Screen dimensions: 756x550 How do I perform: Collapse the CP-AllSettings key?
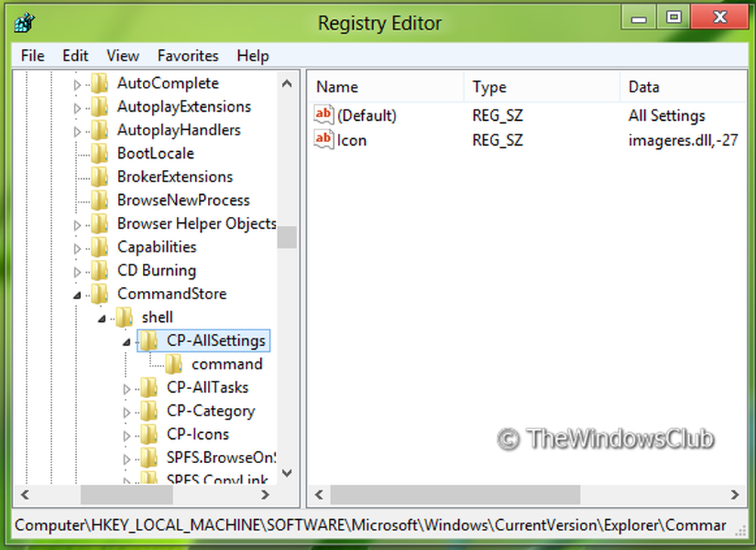[x=126, y=342]
